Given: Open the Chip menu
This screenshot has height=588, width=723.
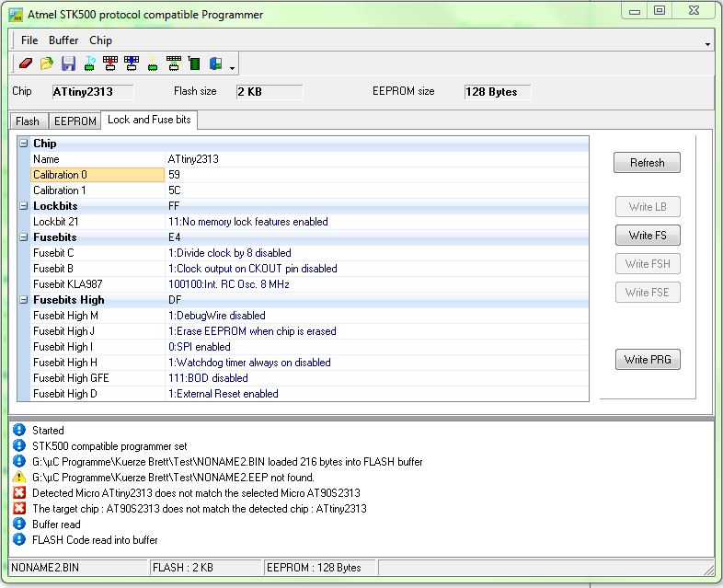Looking at the screenshot, I should [100, 40].
